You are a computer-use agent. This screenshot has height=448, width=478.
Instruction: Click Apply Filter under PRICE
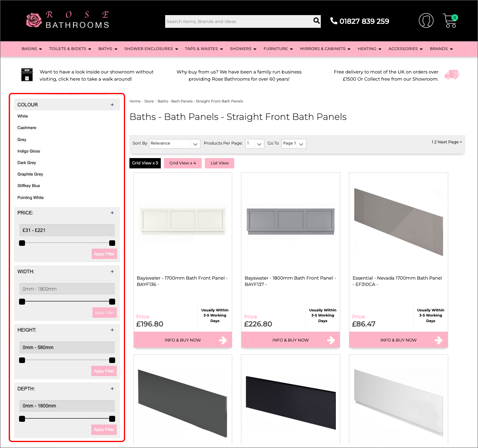point(104,254)
